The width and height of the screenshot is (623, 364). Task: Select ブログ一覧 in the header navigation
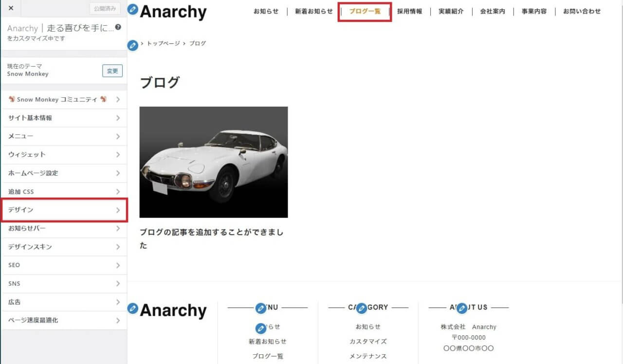coord(365,12)
